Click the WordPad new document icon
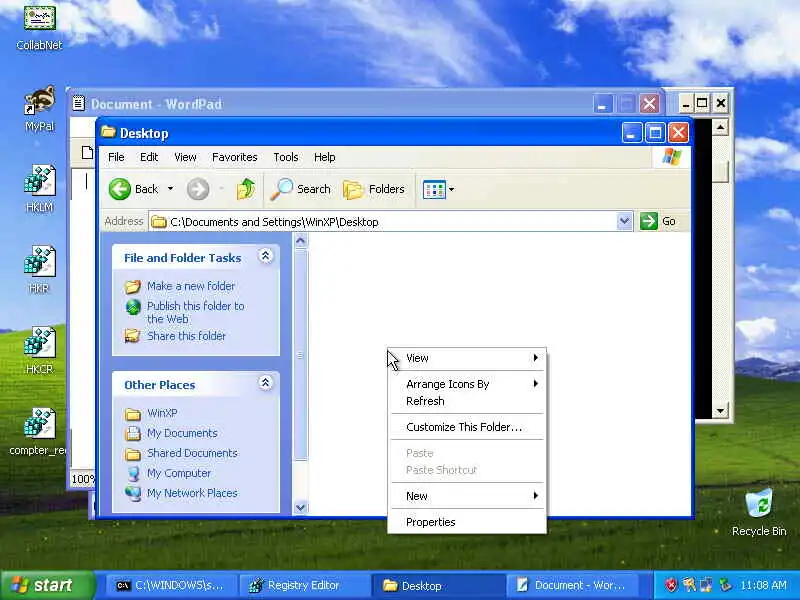This screenshot has height=600, width=800. coord(87,152)
